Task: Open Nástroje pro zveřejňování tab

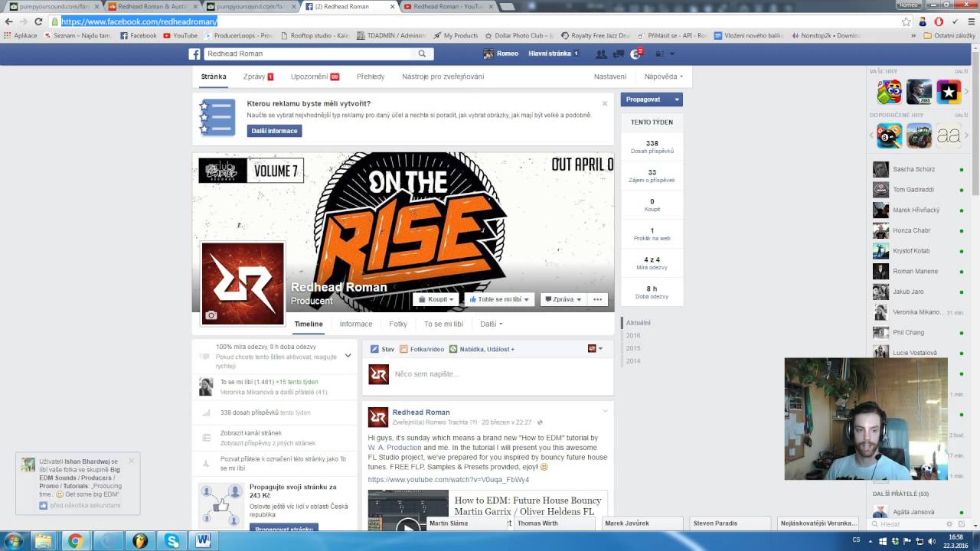Action: (x=443, y=77)
